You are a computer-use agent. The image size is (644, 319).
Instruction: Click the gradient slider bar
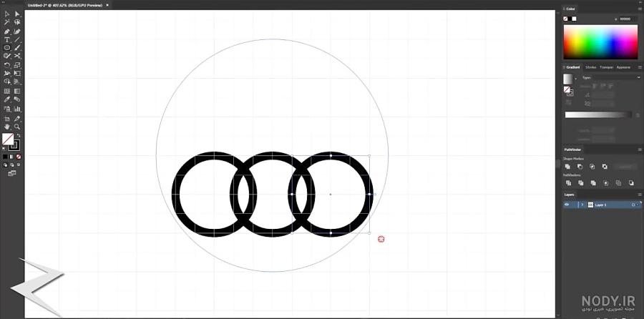598,115
